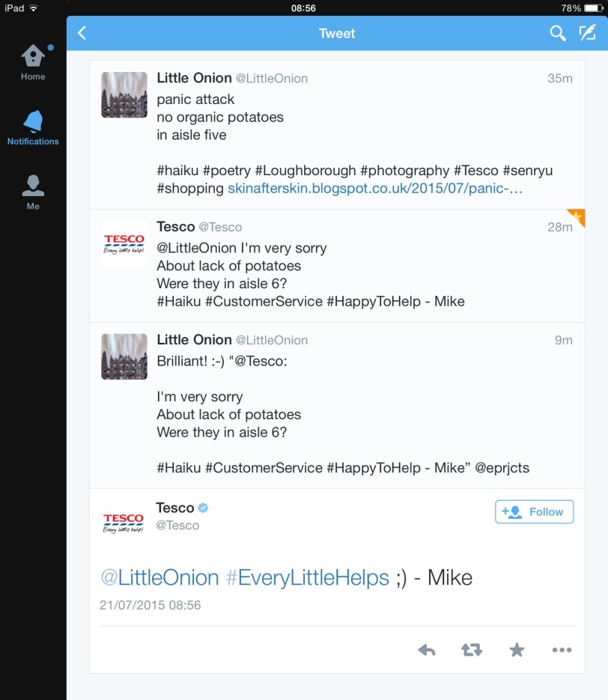Open more options via three dots
608x700 pixels.
[562, 650]
